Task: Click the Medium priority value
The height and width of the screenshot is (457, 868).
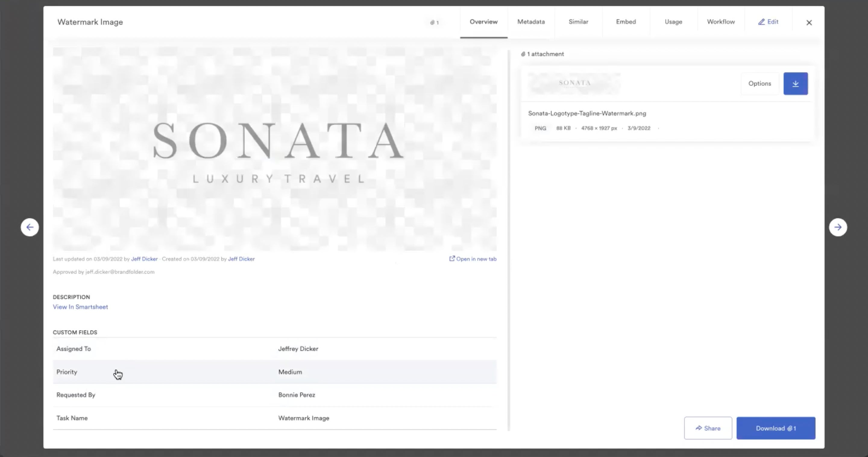Action: [x=290, y=372]
